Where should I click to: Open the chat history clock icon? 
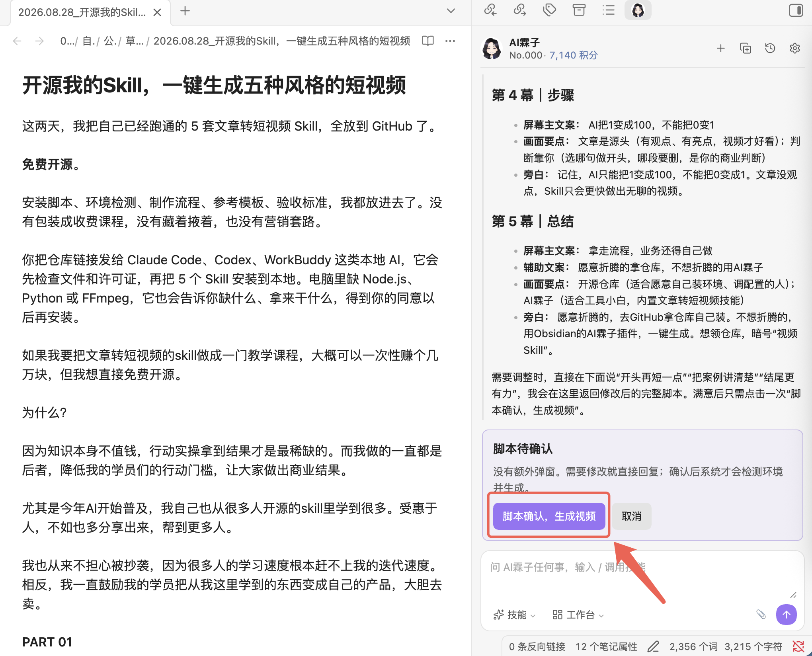[x=770, y=49]
